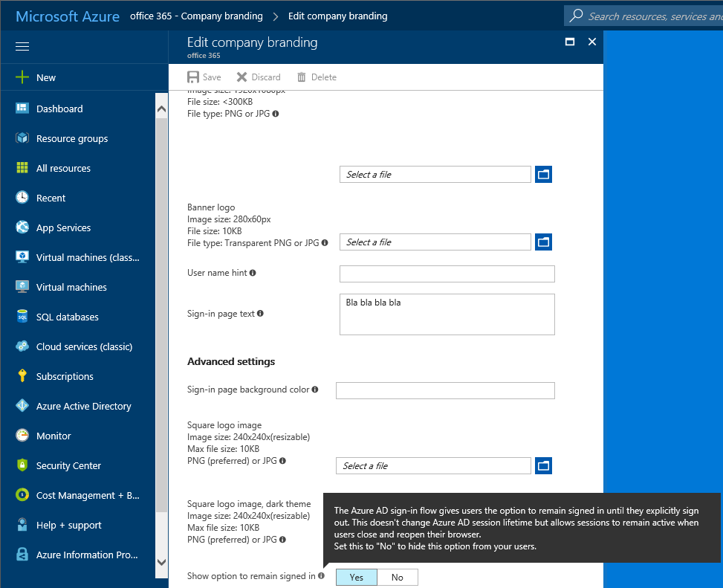Go to Security Center
This screenshot has width=723, height=588.
pyautogui.click(x=68, y=466)
